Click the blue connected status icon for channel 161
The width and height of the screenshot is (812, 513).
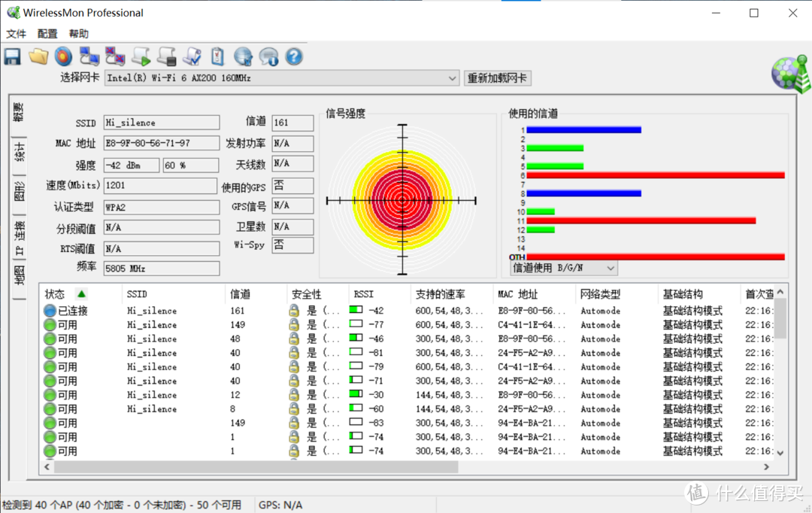pyautogui.click(x=50, y=311)
